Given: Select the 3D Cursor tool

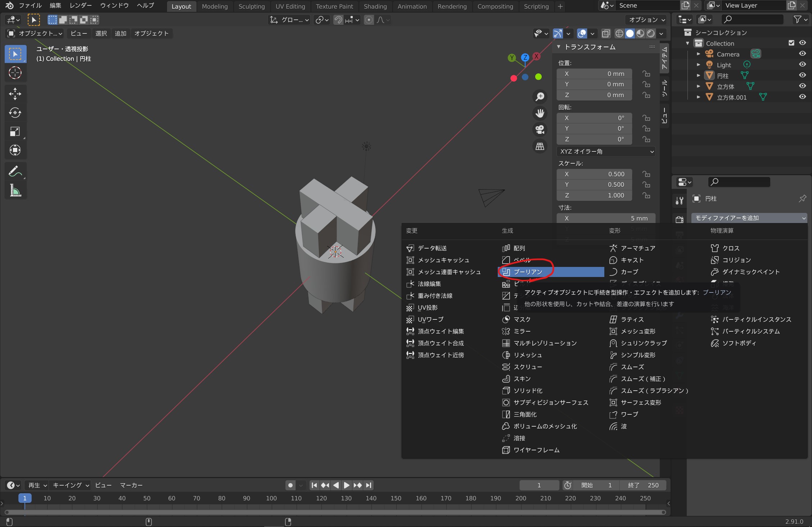Looking at the screenshot, I should click(15, 73).
